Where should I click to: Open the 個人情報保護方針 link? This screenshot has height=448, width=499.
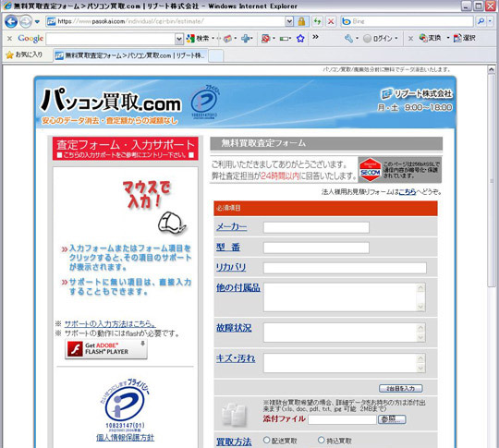tap(125, 438)
